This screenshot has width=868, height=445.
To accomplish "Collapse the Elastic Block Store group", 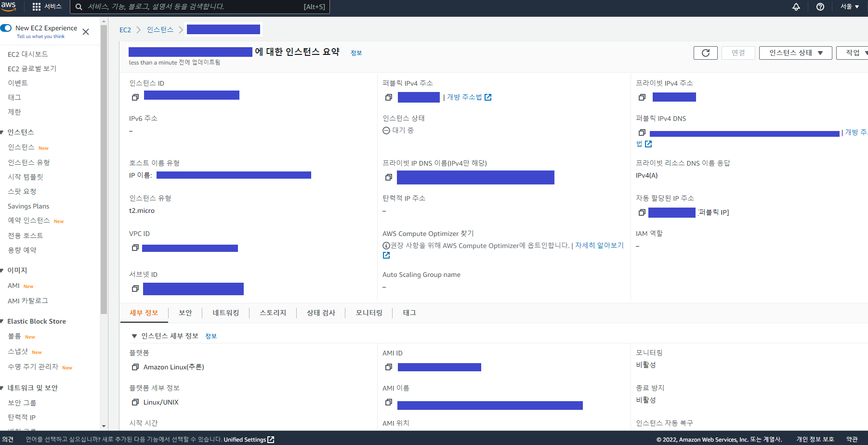I will 2,321.
